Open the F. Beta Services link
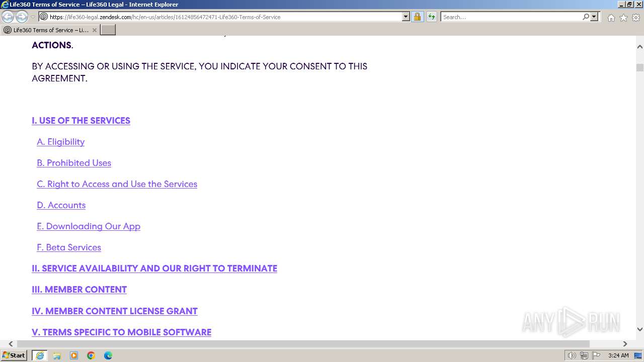Viewport: 644px width, 362px height. coord(69,247)
